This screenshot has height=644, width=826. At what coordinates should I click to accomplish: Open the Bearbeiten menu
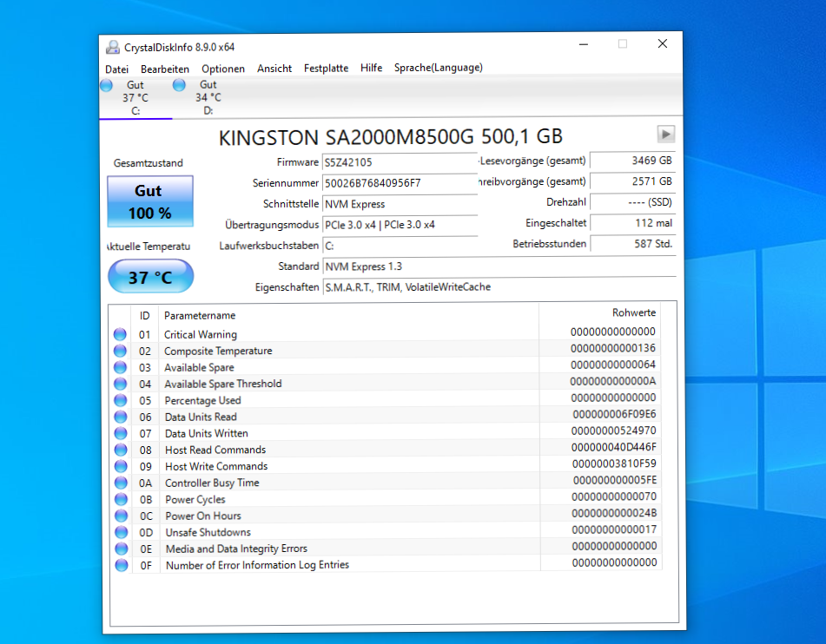pyautogui.click(x=165, y=69)
